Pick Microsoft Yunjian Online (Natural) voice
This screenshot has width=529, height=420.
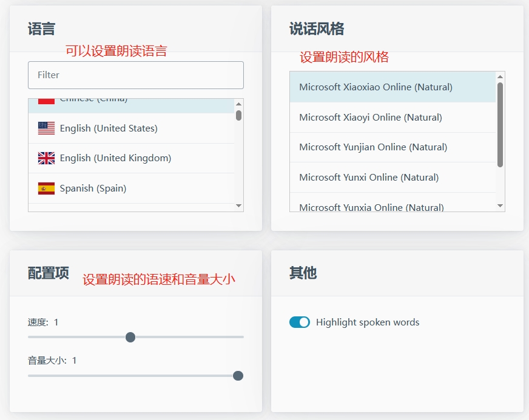[x=373, y=147]
